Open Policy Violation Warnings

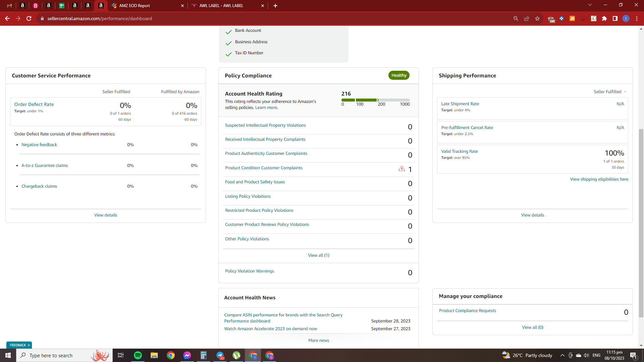250,271
